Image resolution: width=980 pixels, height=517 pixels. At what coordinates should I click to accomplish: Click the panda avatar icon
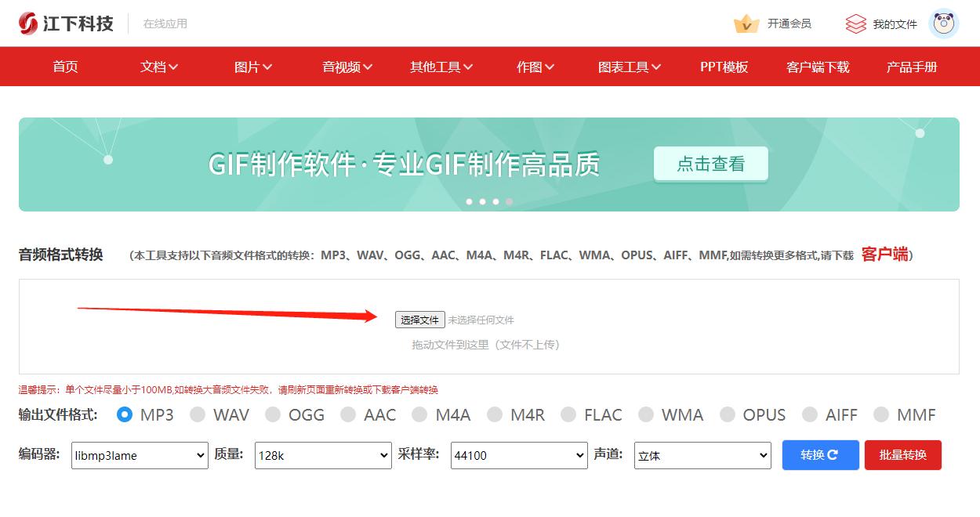(x=944, y=23)
